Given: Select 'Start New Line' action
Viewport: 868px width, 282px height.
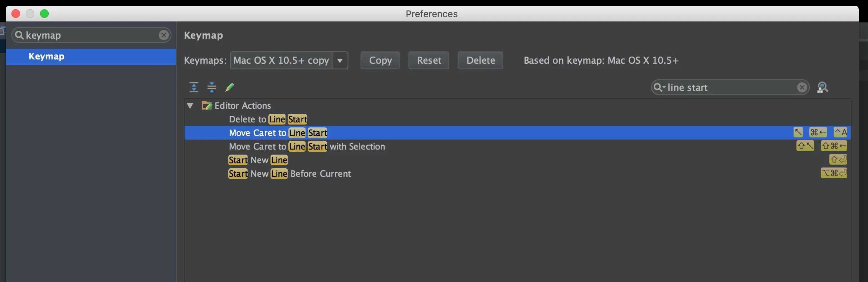Looking at the screenshot, I should coord(258,160).
